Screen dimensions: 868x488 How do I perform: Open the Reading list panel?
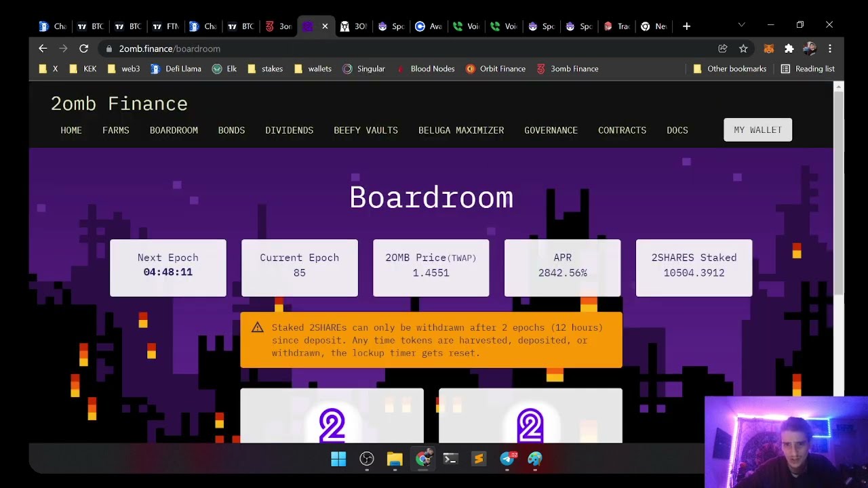coord(808,68)
